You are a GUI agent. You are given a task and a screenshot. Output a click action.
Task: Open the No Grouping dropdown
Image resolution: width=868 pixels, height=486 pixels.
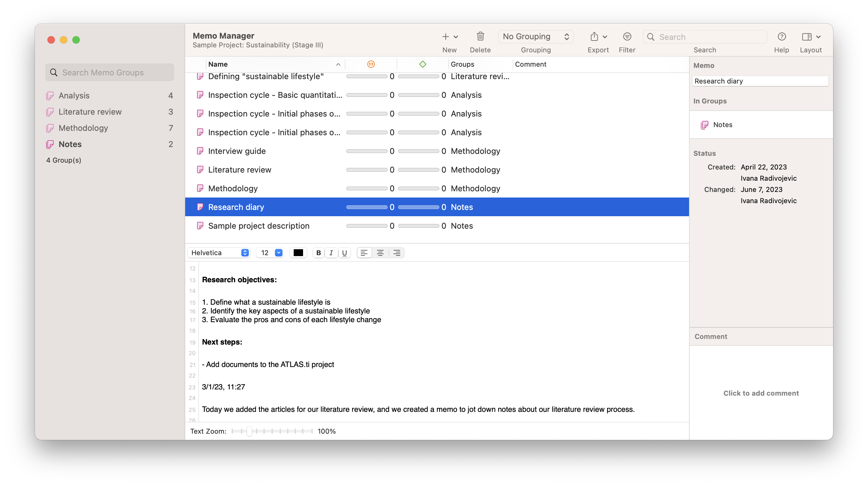point(535,36)
